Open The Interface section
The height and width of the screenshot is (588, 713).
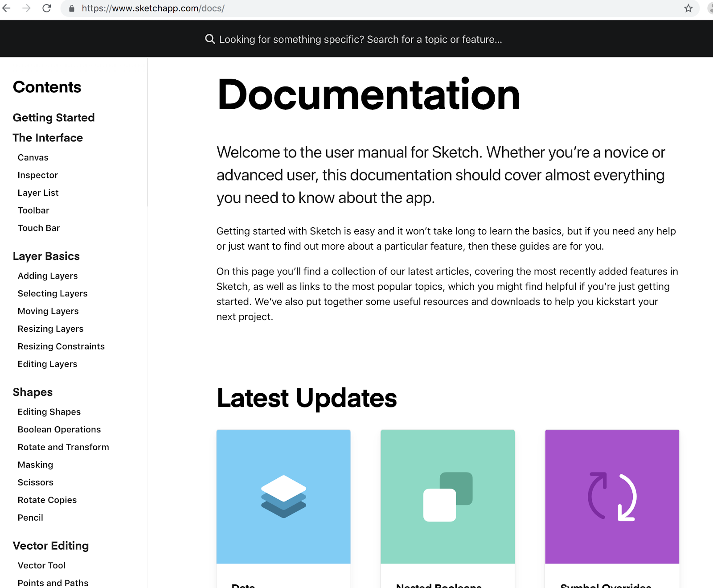48,138
